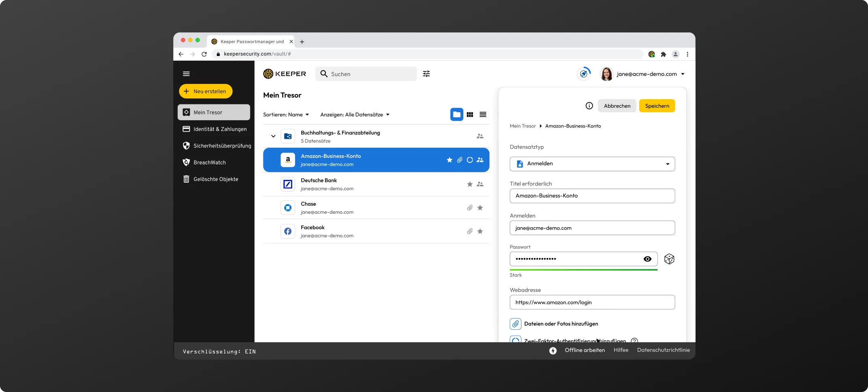The height and width of the screenshot is (392, 868).
Task: Click the jane user avatar photo
Action: 606,74
